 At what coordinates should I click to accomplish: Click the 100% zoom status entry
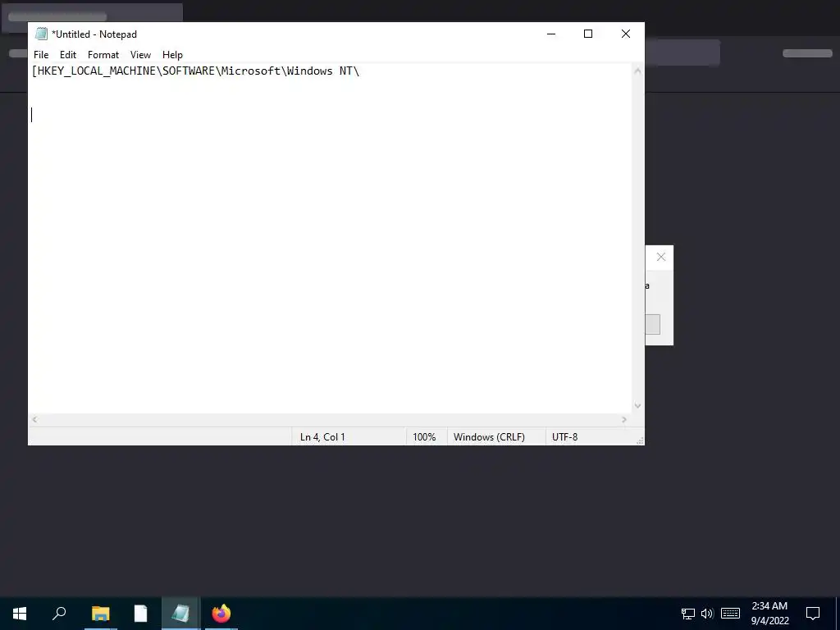424,437
